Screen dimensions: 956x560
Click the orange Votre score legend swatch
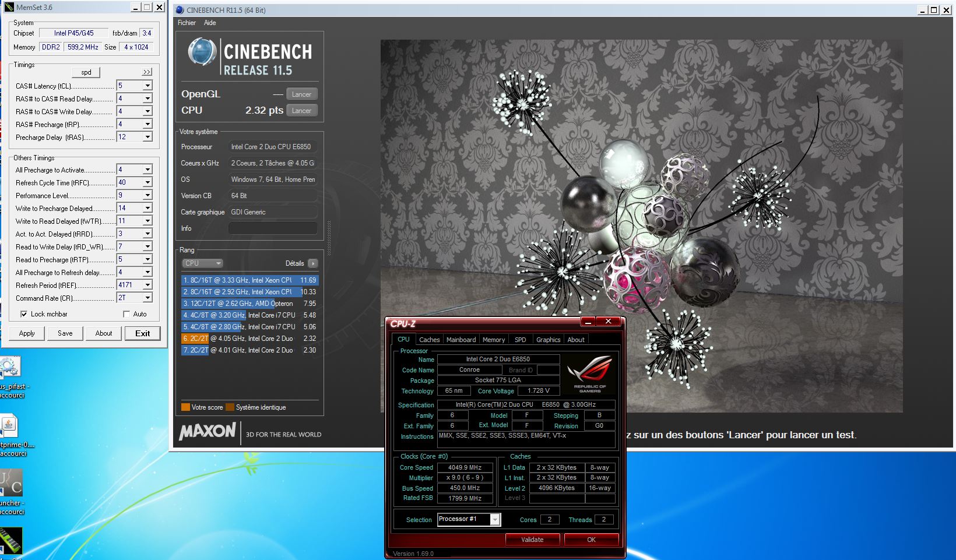tap(185, 407)
